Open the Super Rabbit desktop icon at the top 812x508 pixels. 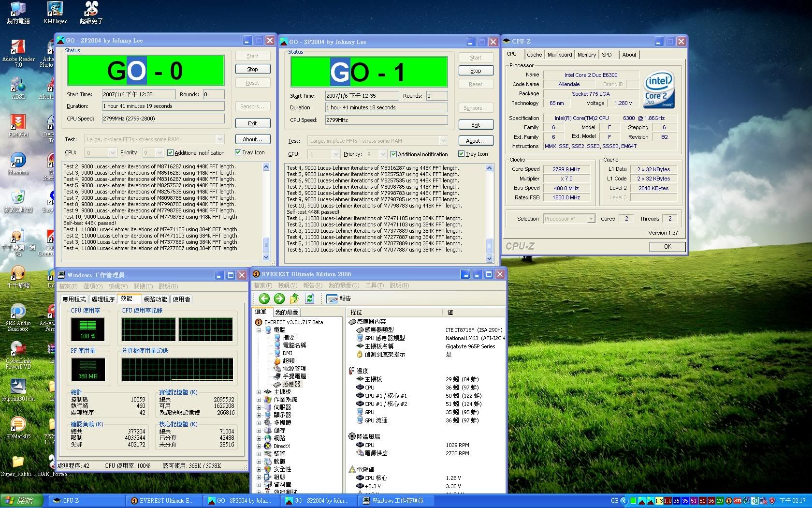[x=91, y=13]
